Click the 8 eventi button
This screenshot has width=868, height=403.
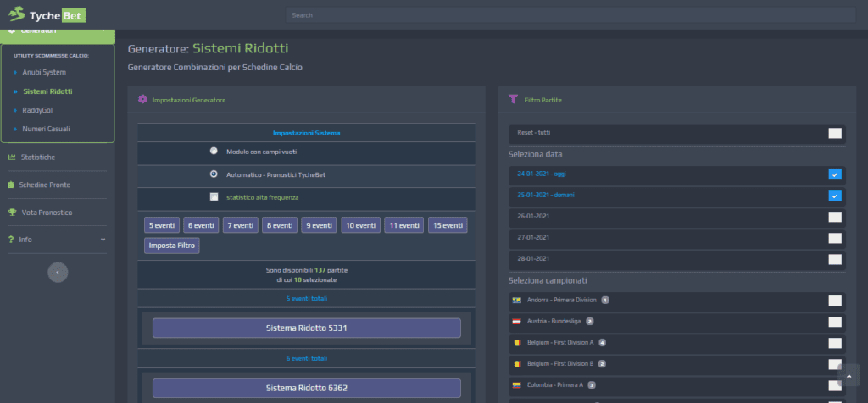(x=280, y=225)
